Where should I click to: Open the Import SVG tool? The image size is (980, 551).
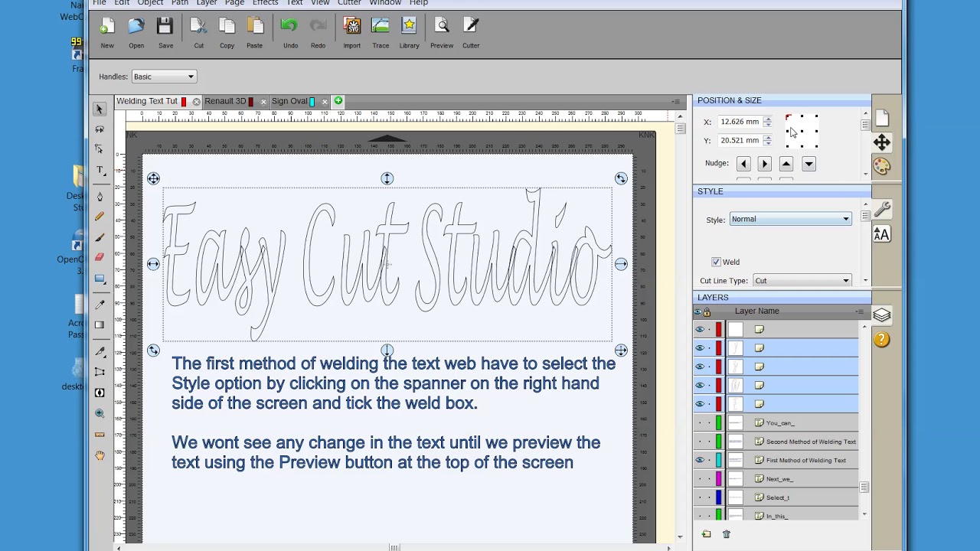351,33
